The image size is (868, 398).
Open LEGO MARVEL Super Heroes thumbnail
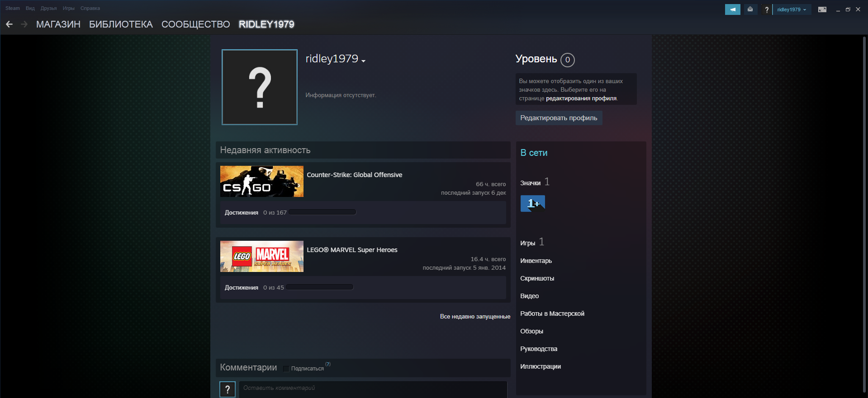262,256
